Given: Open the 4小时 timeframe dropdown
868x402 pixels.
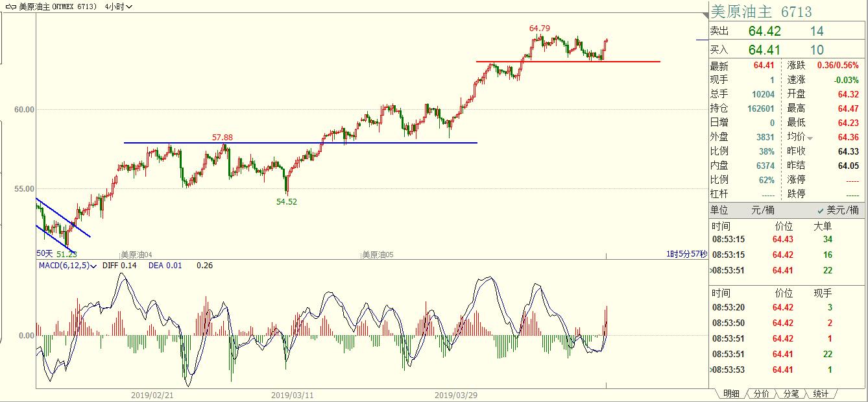Looking at the screenshot, I should (x=118, y=6).
